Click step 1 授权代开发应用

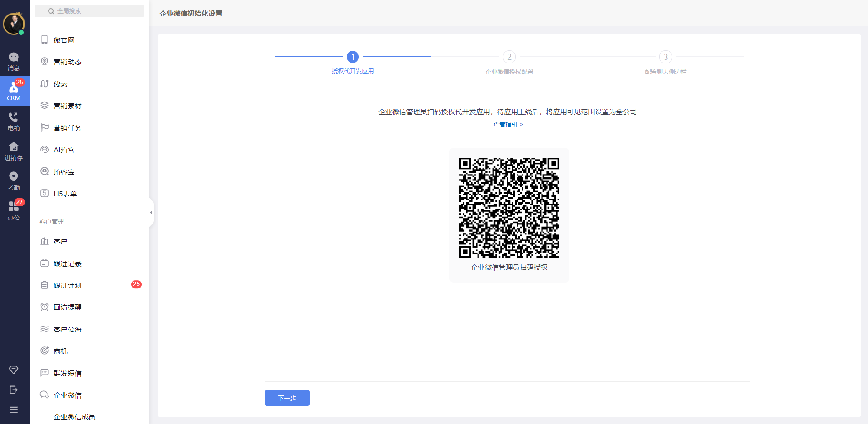click(353, 63)
